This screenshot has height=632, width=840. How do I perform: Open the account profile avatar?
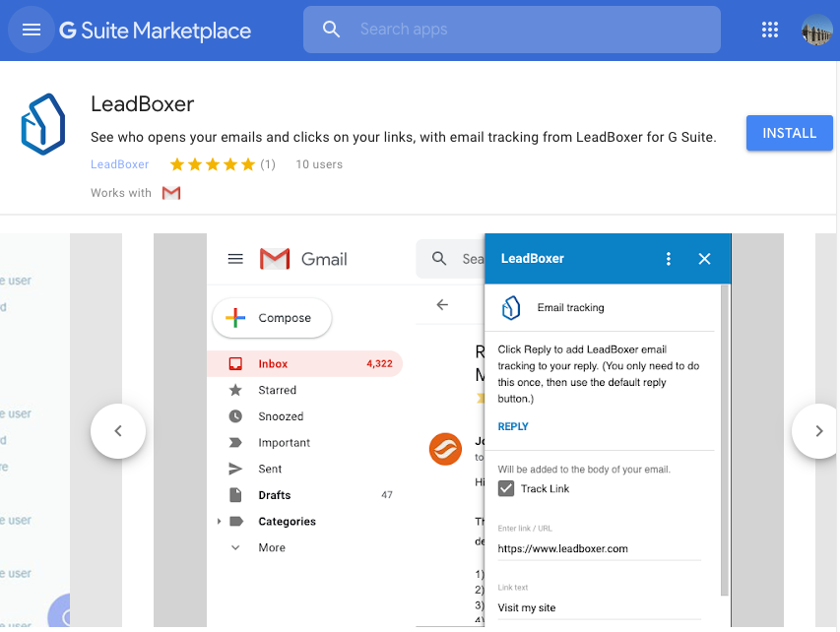(x=816, y=30)
